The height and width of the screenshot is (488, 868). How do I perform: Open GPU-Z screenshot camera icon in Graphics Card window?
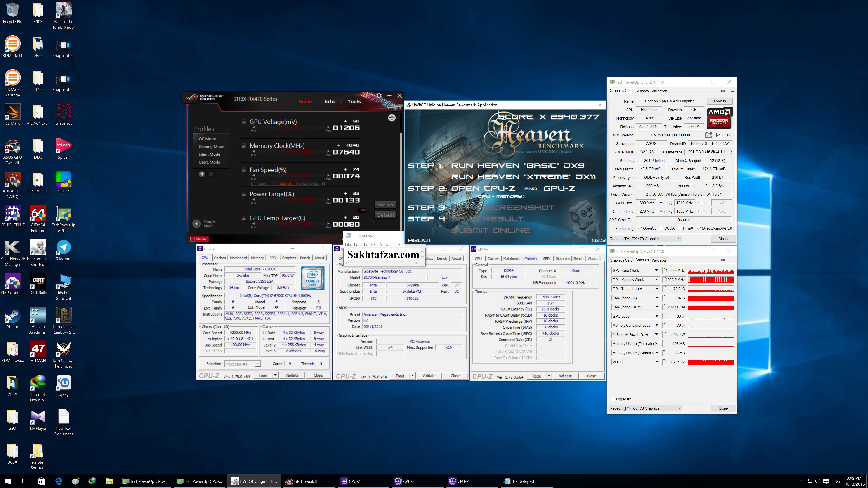tap(723, 91)
